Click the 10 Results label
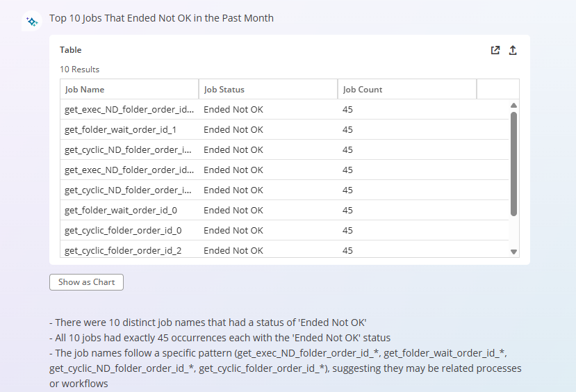Viewport: 576px width, 392px height. pos(79,70)
